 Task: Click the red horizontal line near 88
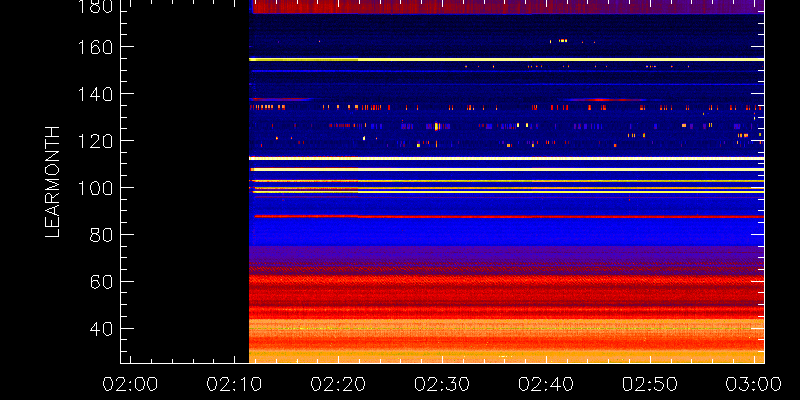(x=507, y=216)
